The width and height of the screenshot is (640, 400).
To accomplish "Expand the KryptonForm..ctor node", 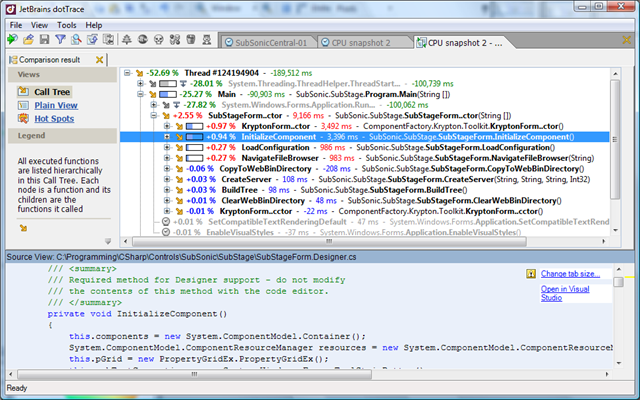I will tap(166, 125).
